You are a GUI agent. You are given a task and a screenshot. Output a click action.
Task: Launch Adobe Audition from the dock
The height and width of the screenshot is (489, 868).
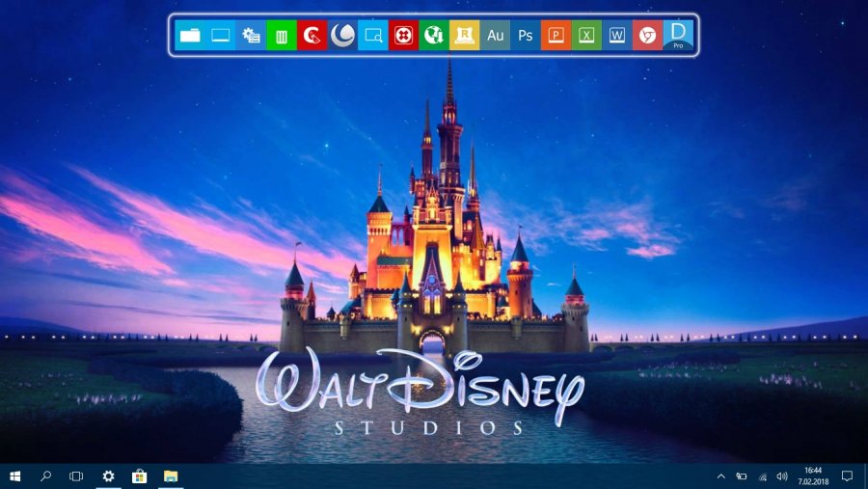tap(495, 36)
